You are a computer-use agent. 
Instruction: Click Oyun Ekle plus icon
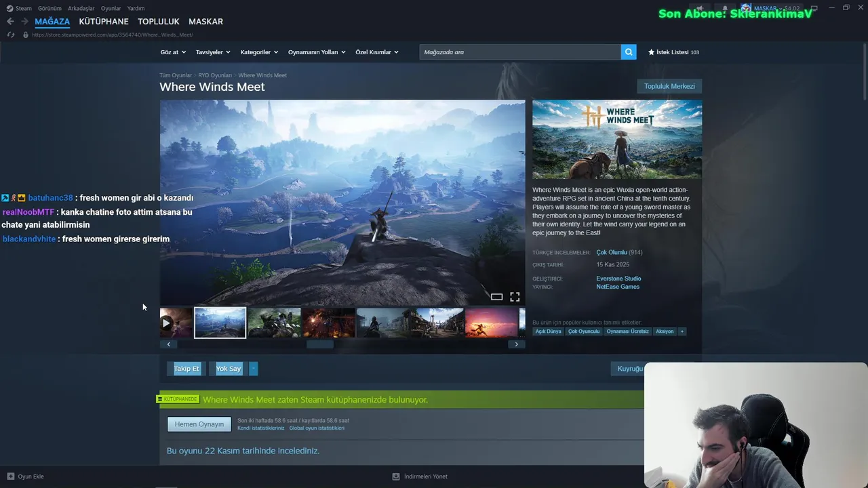(10, 476)
